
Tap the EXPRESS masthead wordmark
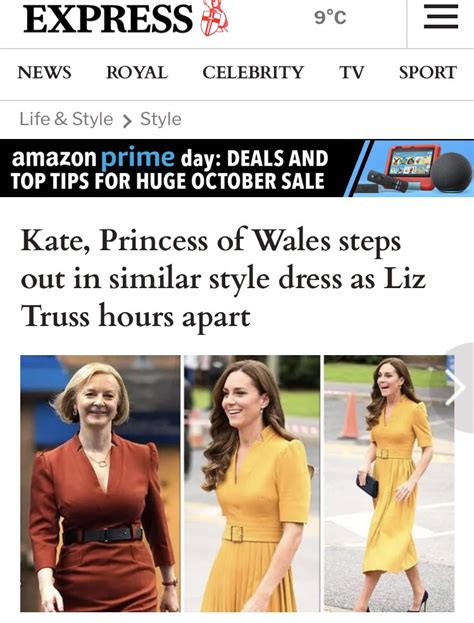click(108, 18)
